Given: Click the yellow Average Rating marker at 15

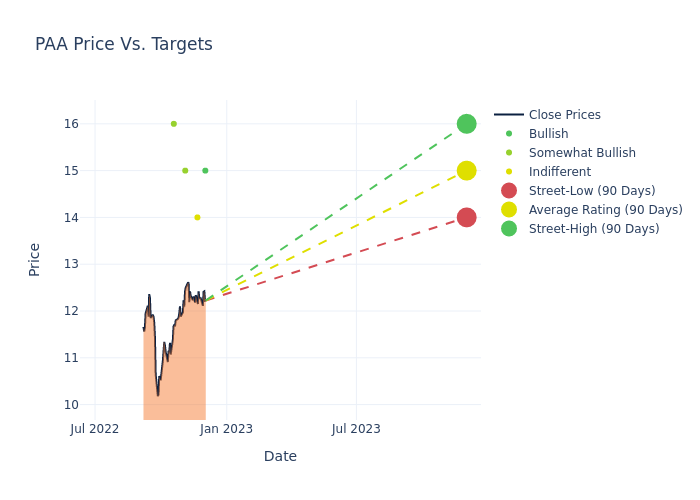Looking at the screenshot, I should (466, 171).
